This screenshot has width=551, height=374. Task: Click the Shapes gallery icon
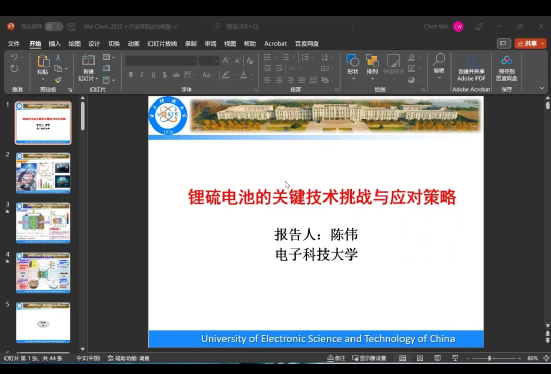(x=353, y=60)
